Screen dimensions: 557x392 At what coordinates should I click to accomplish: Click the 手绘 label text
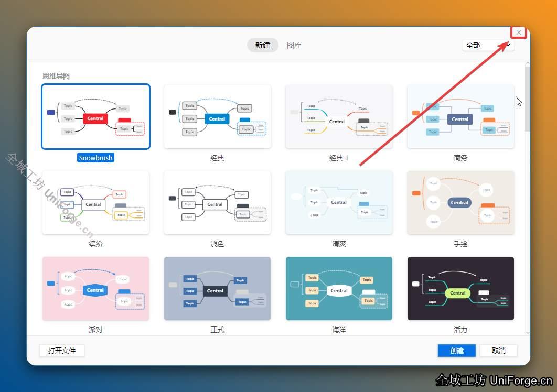tap(460, 244)
